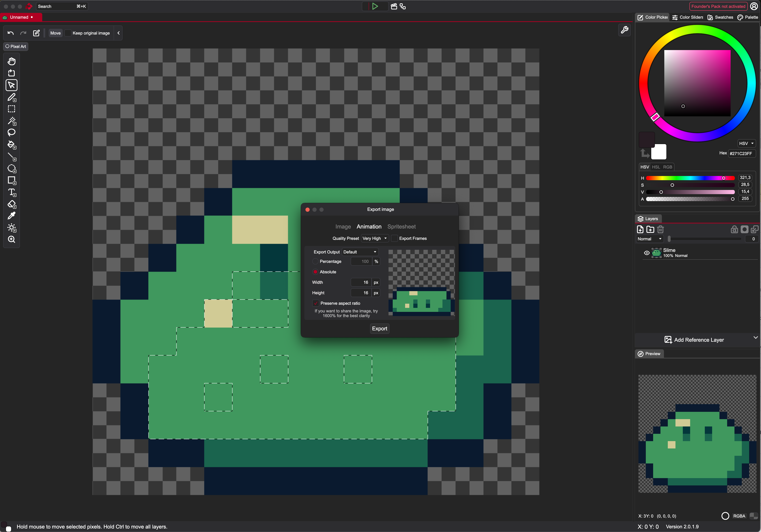Screen dimensions: 761x532
Task: Select the Percentage radio option
Action: (315, 261)
